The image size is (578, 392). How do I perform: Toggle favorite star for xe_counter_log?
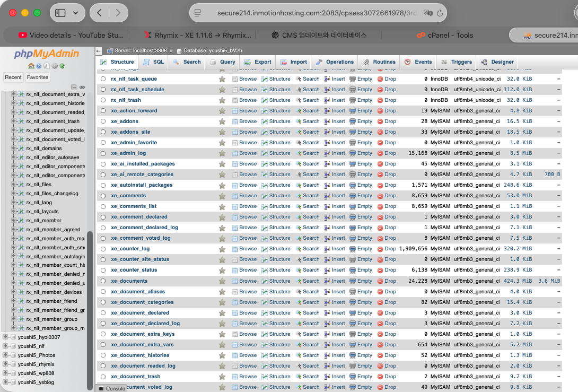click(x=222, y=249)
